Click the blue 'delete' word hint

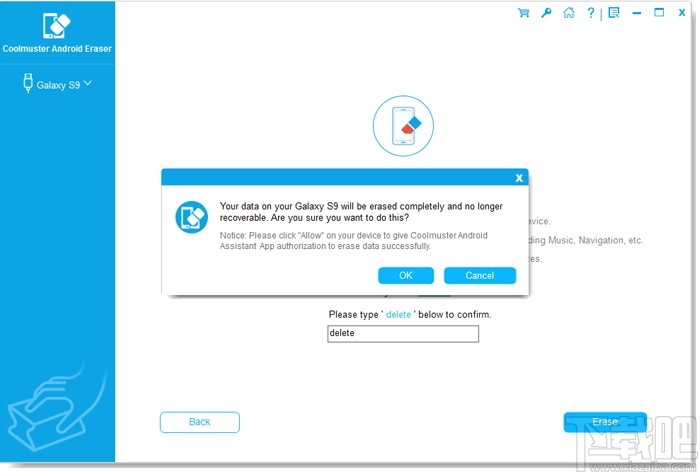pos(398,314)
